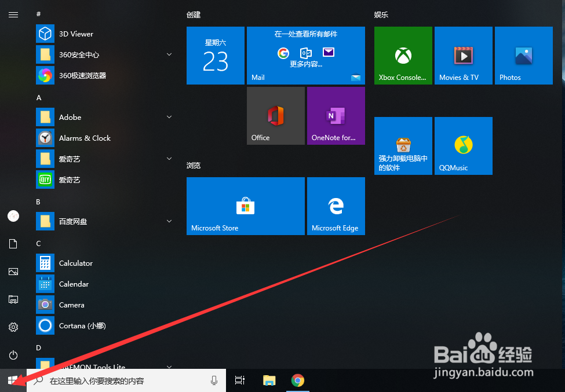Open the Calculator app

pyautogui.click(x=75, y=263)
